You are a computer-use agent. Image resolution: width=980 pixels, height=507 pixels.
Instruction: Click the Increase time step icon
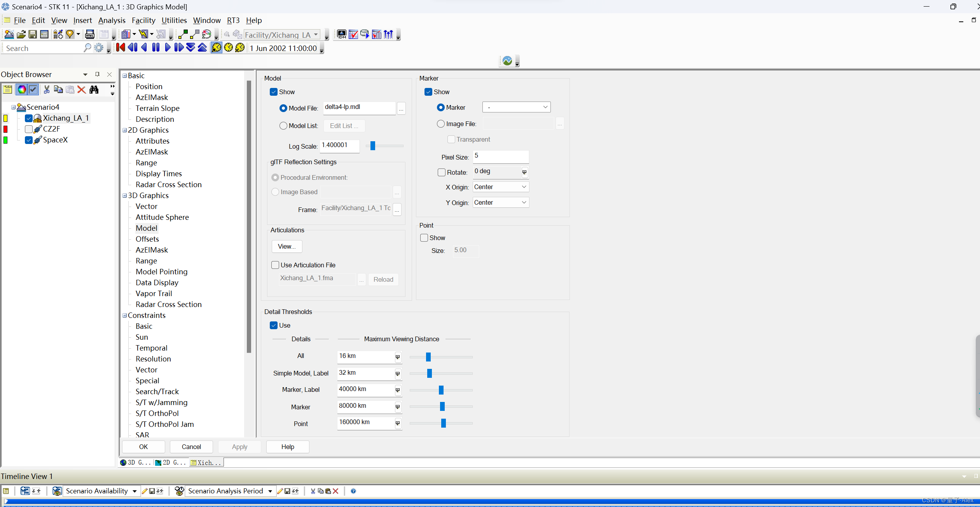203,47
